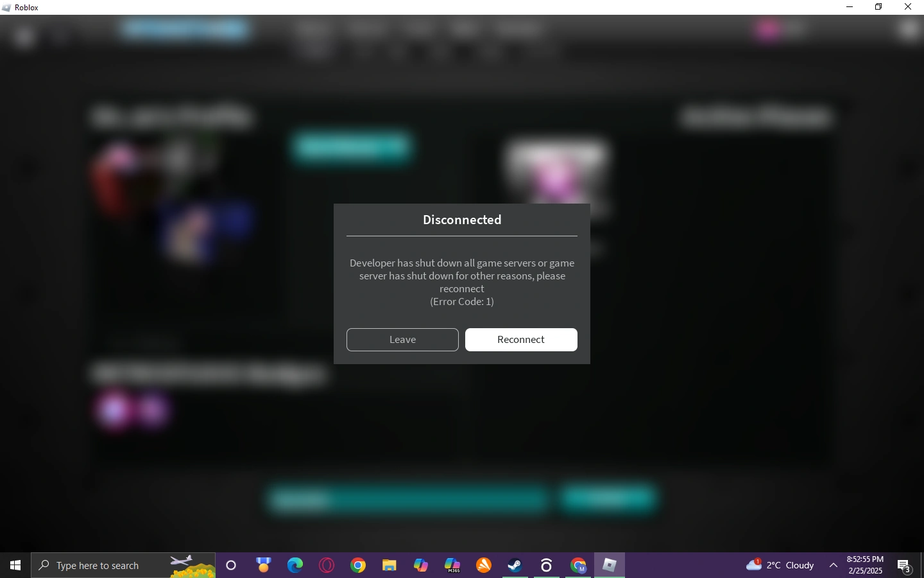This screenshot has height=578, width=924.
Task: Open Microsoft 365 Copilot taskbar icon
Action: [453, 565]
